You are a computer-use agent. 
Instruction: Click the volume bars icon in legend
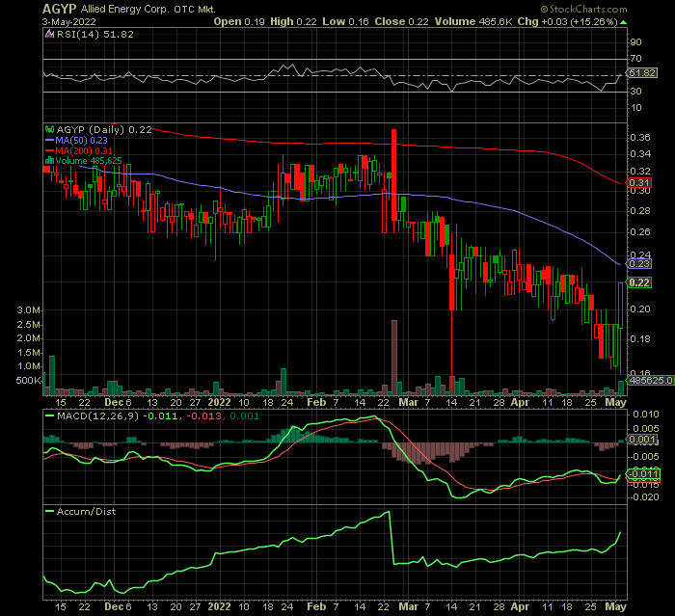[x=50, y=161]
